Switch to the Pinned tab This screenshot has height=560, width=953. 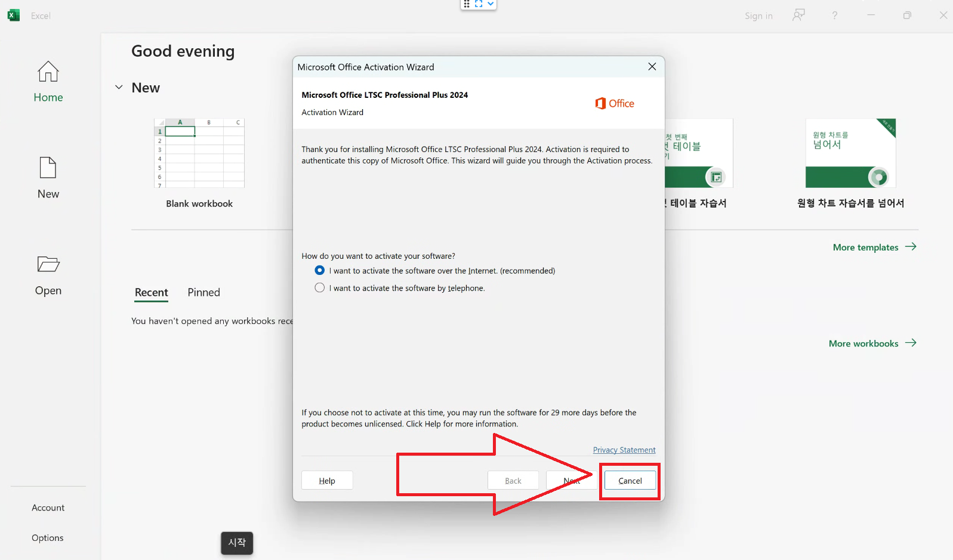[204, 292]
